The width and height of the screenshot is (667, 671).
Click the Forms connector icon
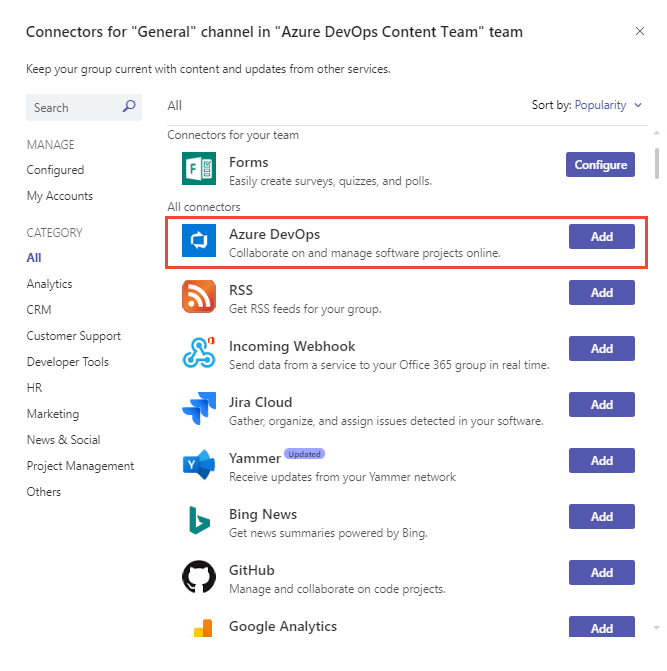(x=199, y=169)
